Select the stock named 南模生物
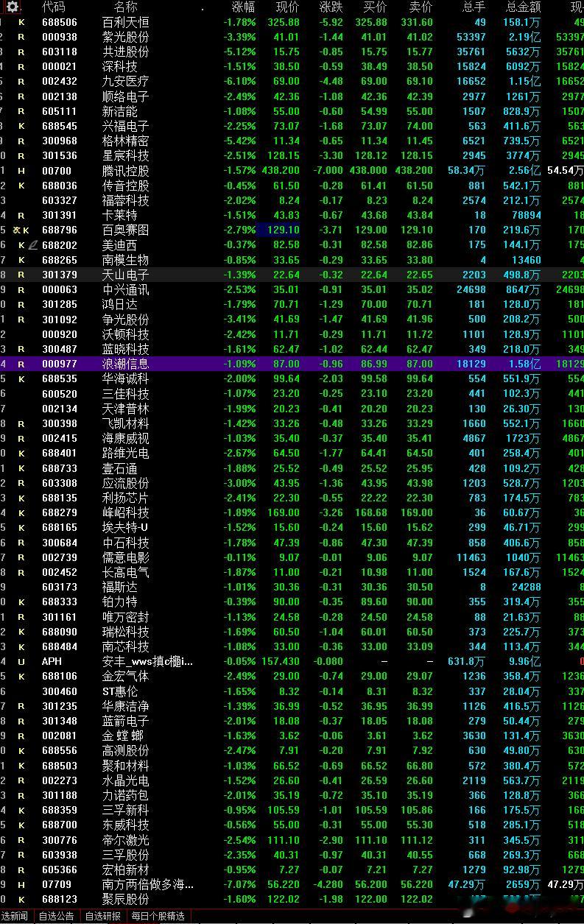 point(125,260)
